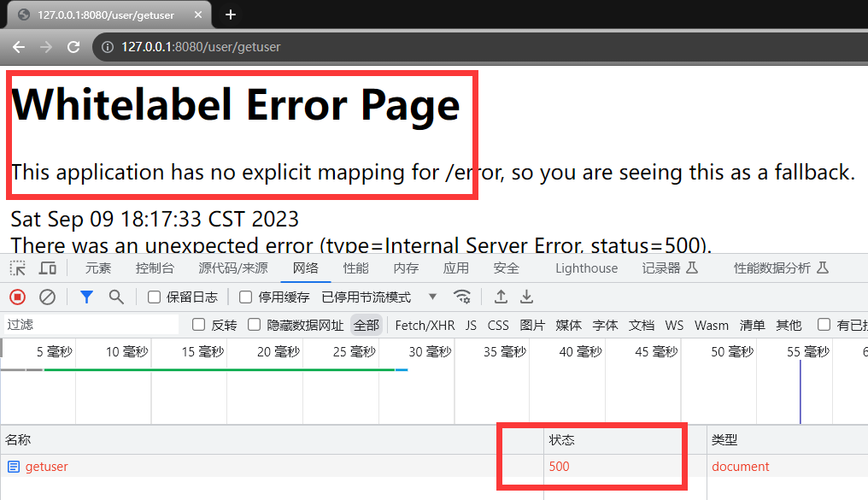Activate the inspect element picker icon
The width and height of the screenshot is (868, 500).
click(x=18, y=268)
